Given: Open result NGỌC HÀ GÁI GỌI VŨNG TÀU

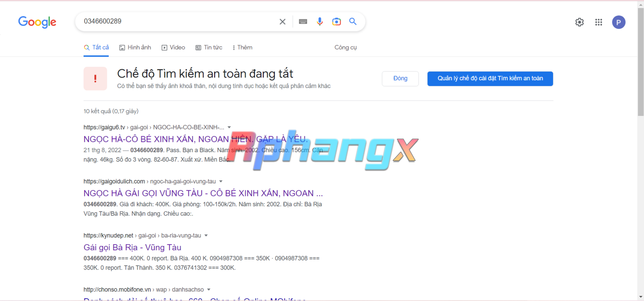Looking at the screenshot, I should point(203,193).
